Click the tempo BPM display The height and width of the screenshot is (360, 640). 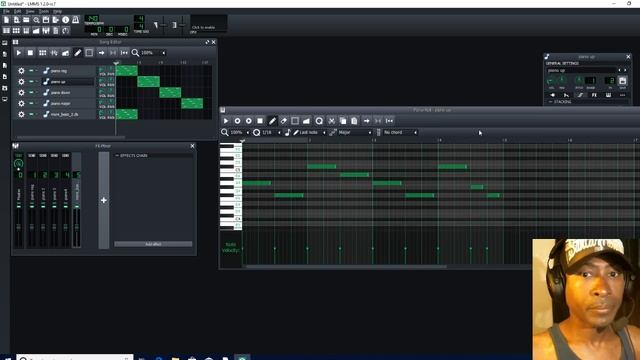point(93,19)
